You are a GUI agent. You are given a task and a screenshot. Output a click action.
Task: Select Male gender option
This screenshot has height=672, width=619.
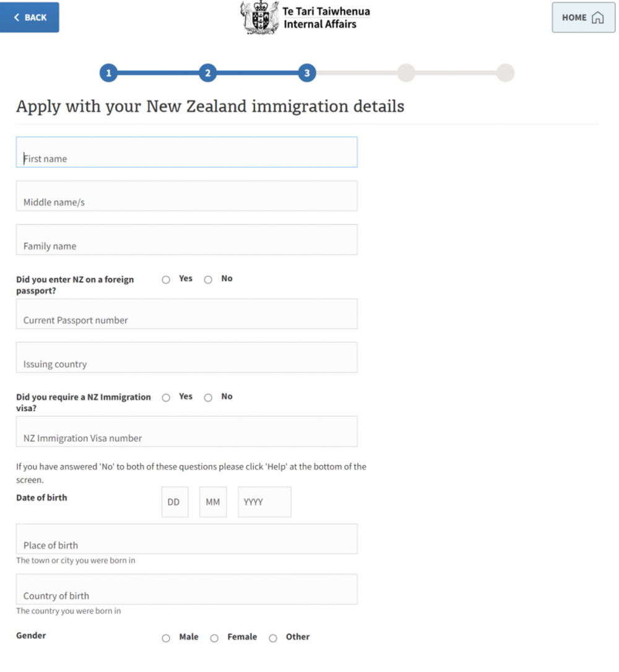[x=167, y=638]
